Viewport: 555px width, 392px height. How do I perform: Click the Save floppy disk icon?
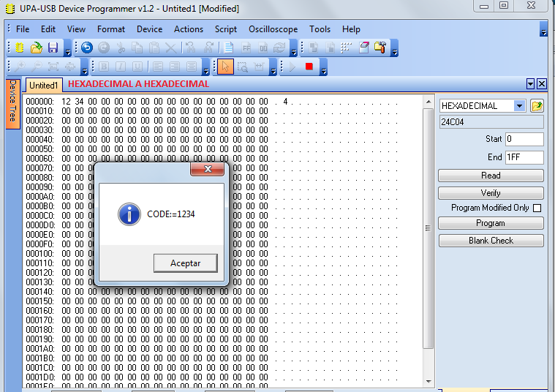[53, 48]
